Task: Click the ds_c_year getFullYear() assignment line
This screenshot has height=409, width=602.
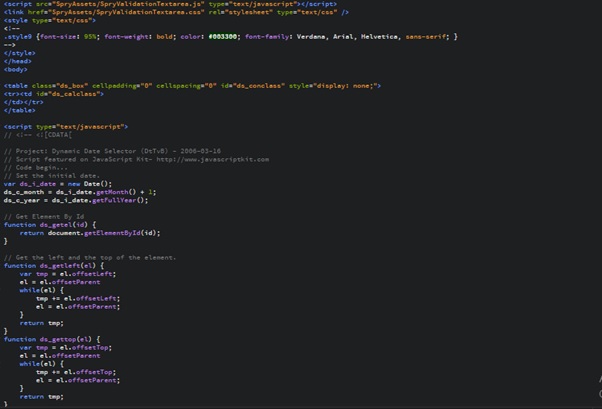Action: pyautogui.click(x=76, y=200)
